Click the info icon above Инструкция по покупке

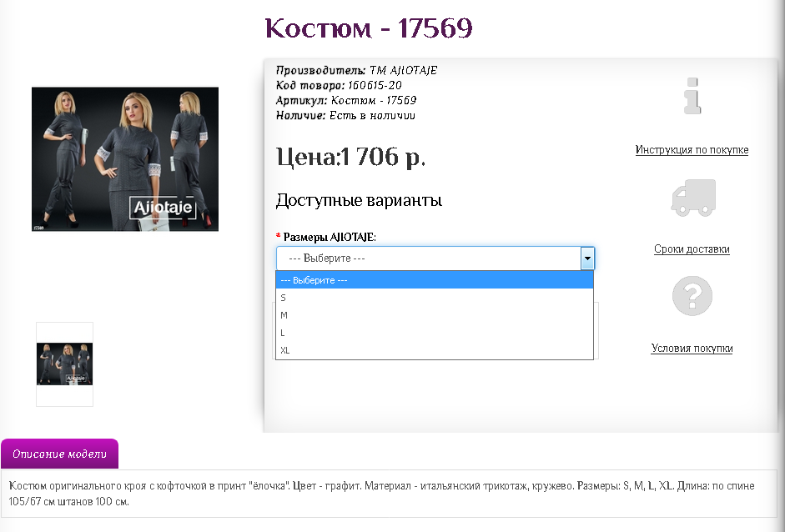click(692, 96)
